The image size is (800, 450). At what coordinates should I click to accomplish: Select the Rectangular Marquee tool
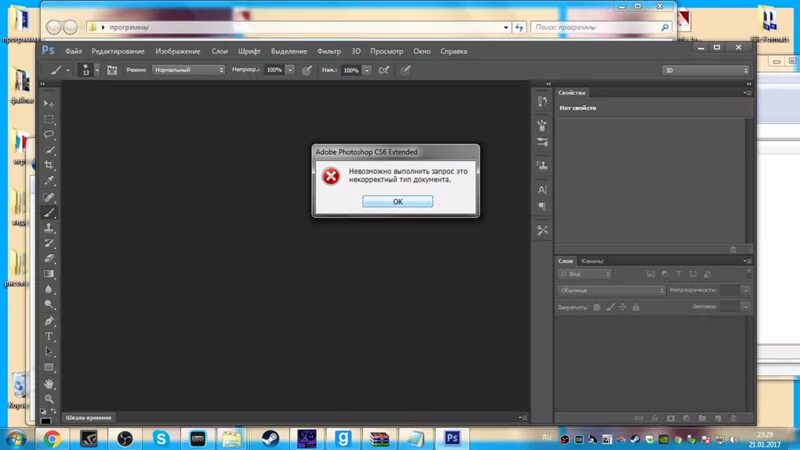49,119
